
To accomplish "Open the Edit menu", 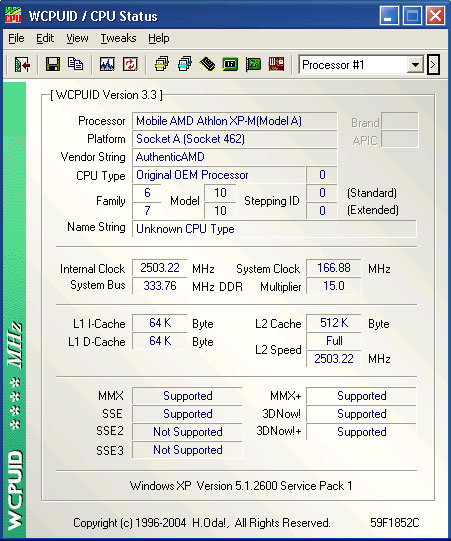I will pos(45,38).
